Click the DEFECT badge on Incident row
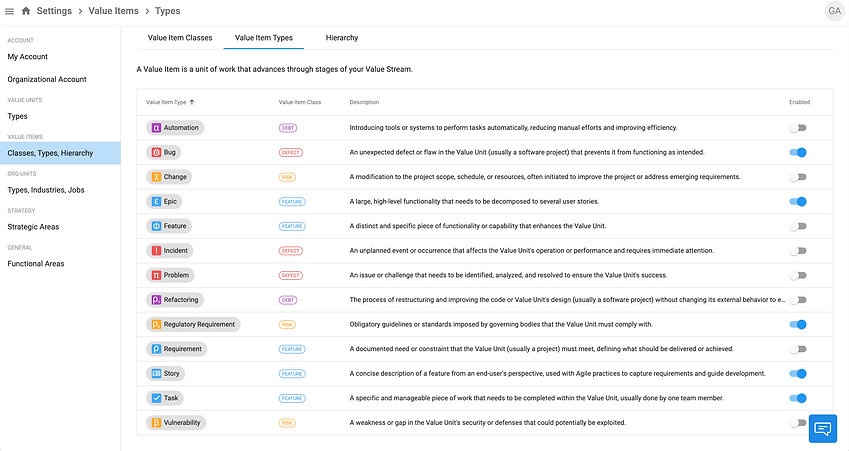Image resolution: width=849 pixels, height=451 pixels. [291, 251]
